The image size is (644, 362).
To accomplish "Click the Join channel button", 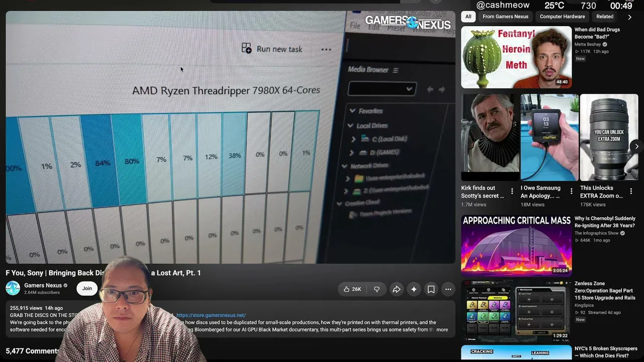I will pos(87,289).
